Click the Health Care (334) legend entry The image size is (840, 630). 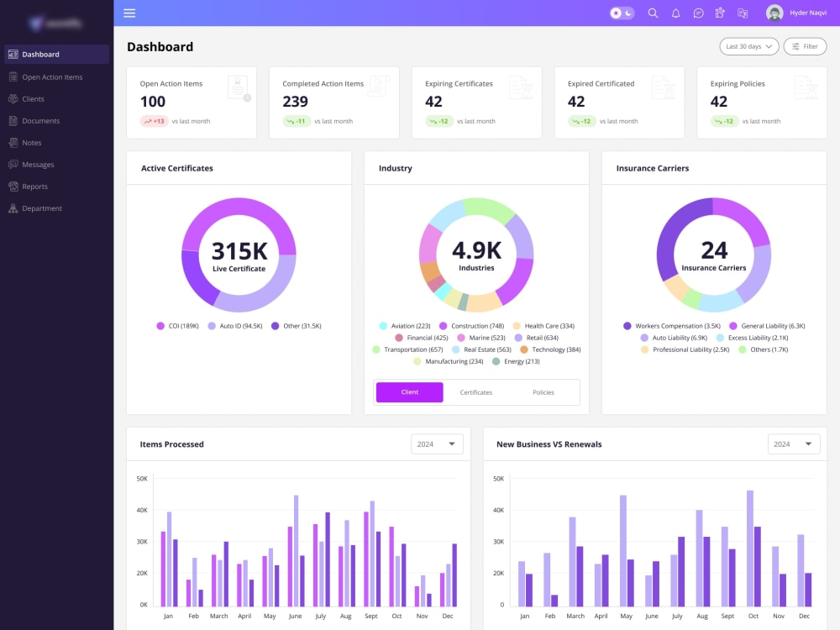543,326
